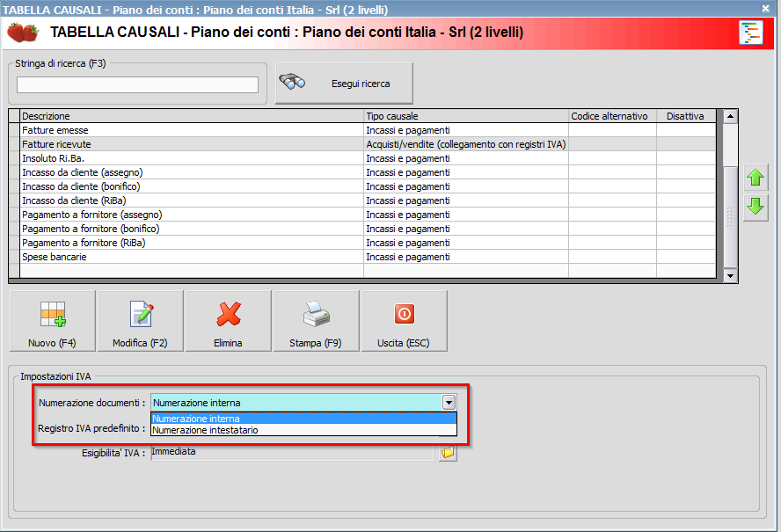Click Disattiva column header
781x532 pixels.
[x=686, y=116]
